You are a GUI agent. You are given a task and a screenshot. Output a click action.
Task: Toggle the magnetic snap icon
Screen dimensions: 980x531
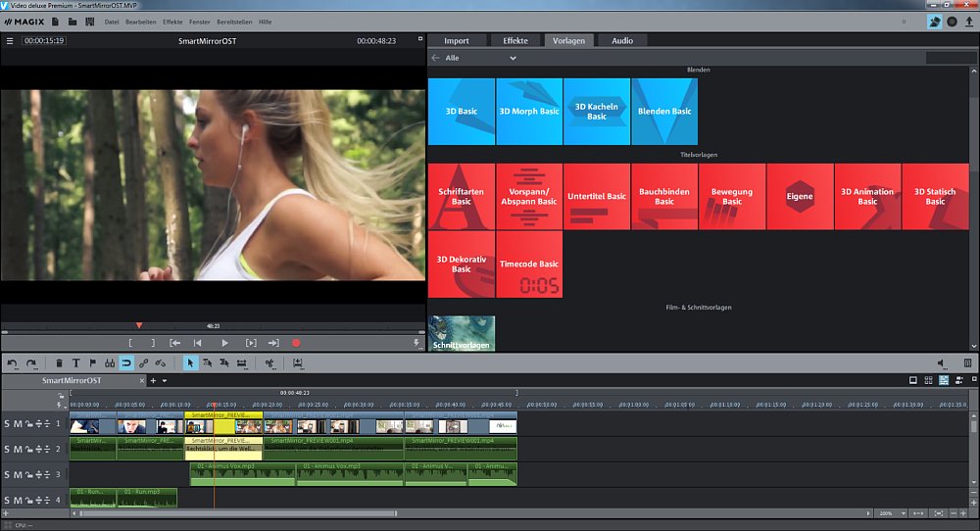pos(126,362)
